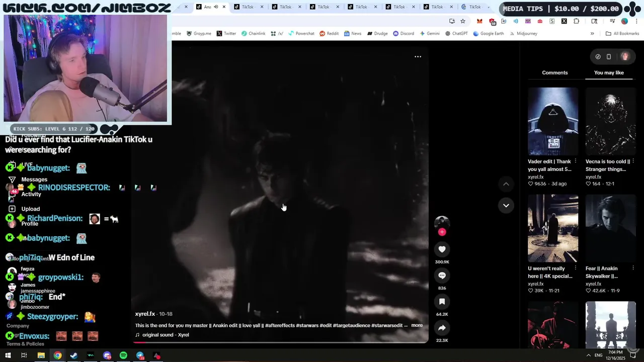Switch to the You may like tab
This screenshot has width=644, height=362.
coord(609,73)
